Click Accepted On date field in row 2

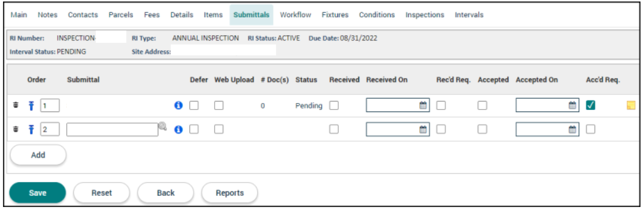coord(547,129)
